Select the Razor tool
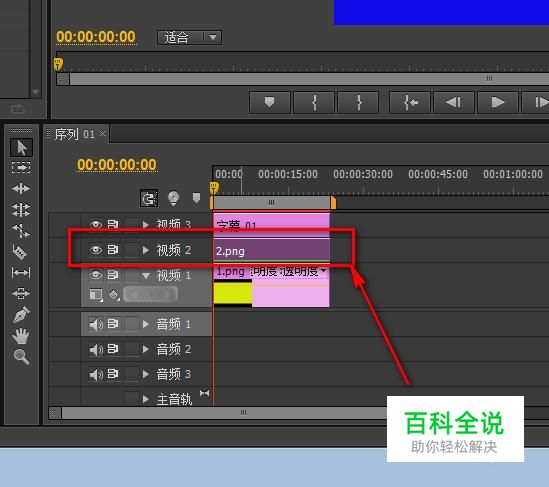This screenshot has width=549, height=487. pos(20,252)
